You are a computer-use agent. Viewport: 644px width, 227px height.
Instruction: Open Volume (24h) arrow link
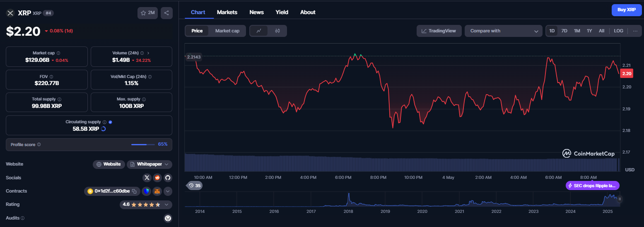148,53
